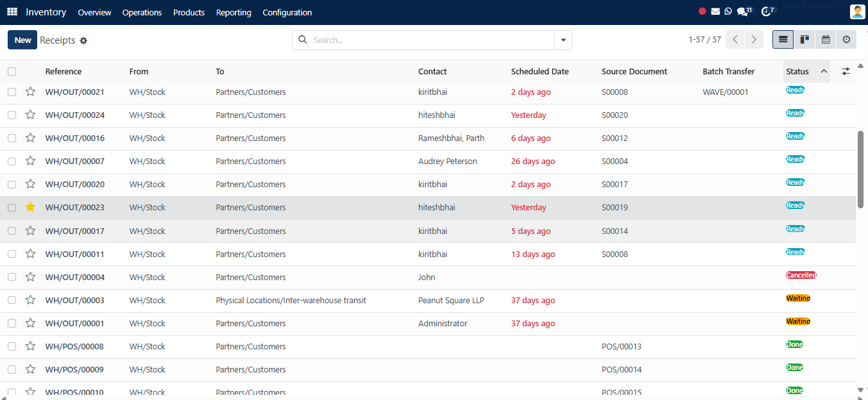Open conversations icon showing 11 messages
The height and width of the screenshot is (400, 868).
point(744,12)
